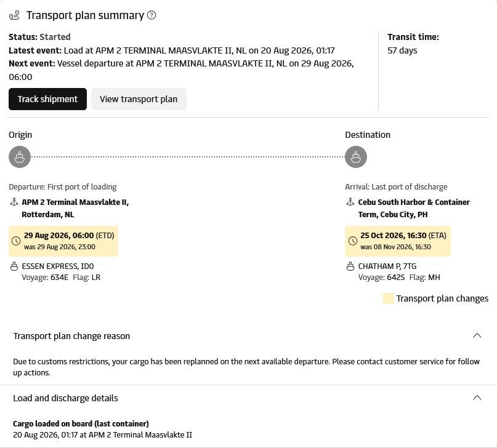Screen dimensions: 497x448
Task: Click the transport plan route icon
Action: [14, 15]
